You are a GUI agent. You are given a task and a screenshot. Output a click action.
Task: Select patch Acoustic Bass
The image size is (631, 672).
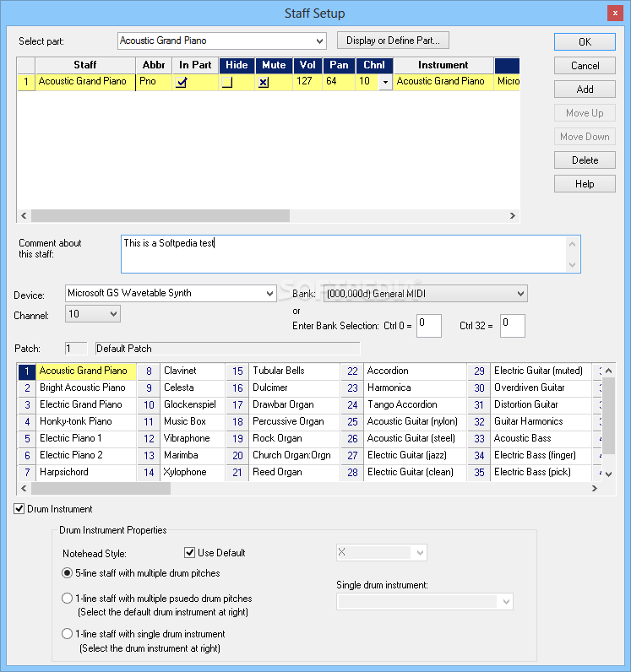click(541, 438)
